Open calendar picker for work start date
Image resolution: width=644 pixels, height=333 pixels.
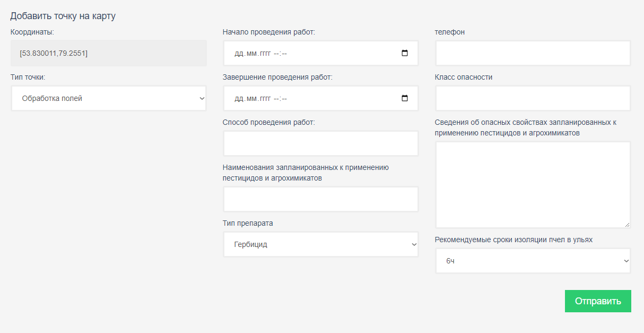coord(405,53)
